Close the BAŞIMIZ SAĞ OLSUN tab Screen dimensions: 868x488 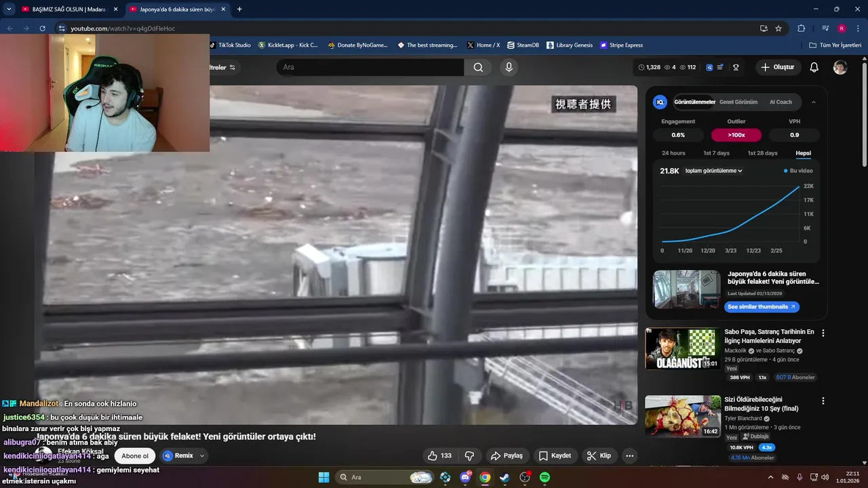click(115, 9)
